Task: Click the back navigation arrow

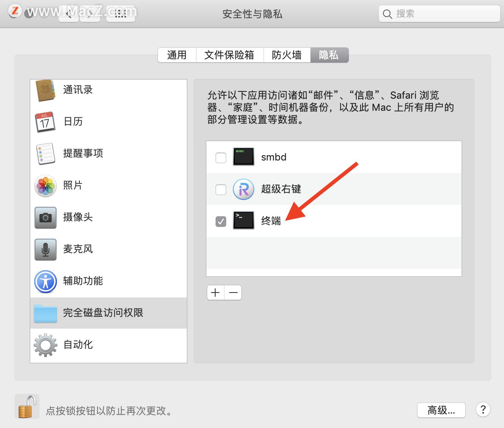Action: pos(69,14)
